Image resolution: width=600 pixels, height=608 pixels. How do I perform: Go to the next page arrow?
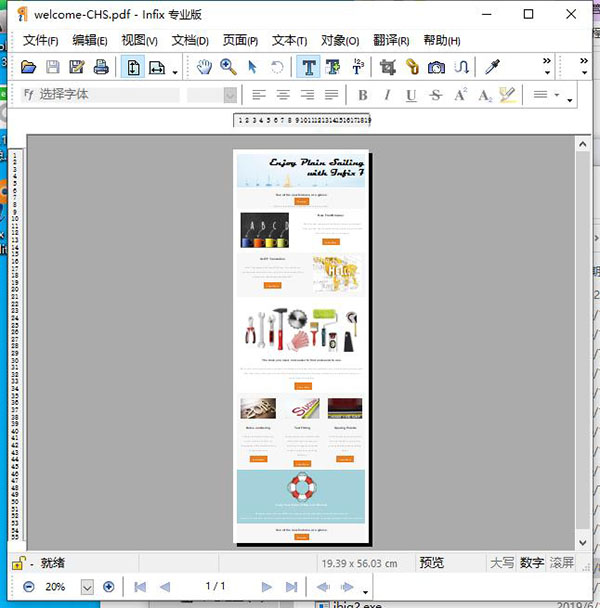266,586
